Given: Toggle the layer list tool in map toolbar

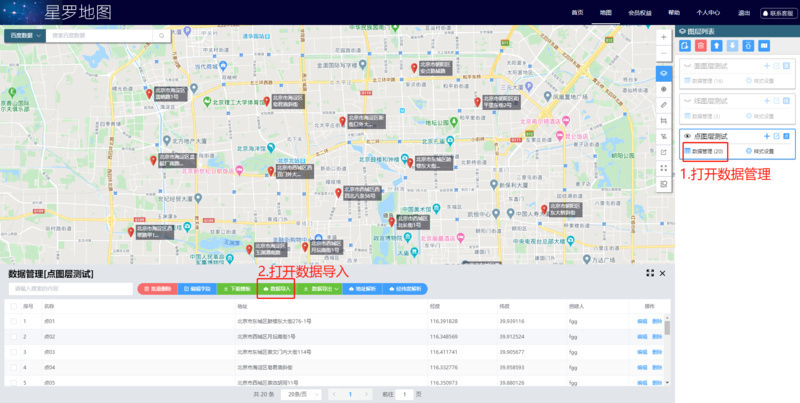Looking at the screenshot, I should tap(663, 73).
